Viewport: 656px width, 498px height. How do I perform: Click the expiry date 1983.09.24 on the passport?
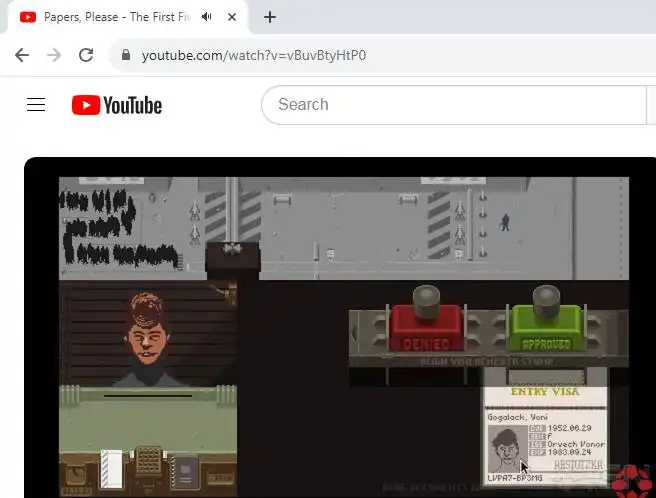coord(569,452)
